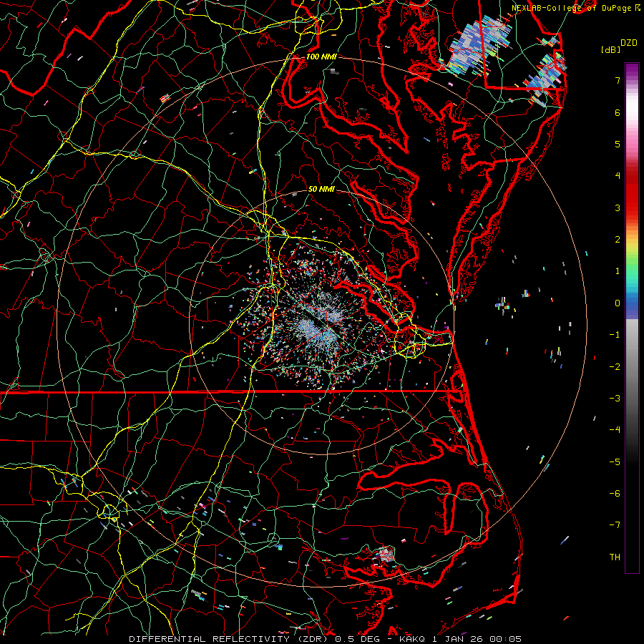Click the "-4" value on color scale
Viewport: 644px width, 644px height.
click(615, 430)
